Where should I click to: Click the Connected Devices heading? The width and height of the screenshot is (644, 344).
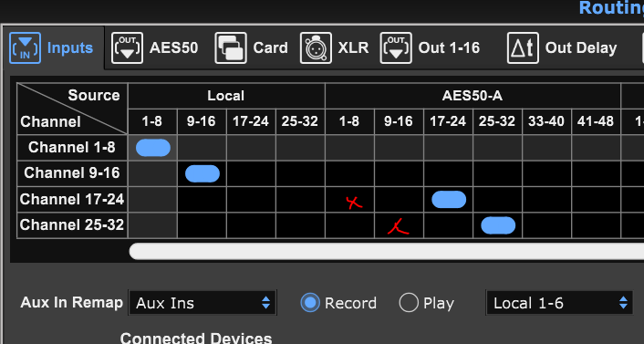[x=196, y=339]
